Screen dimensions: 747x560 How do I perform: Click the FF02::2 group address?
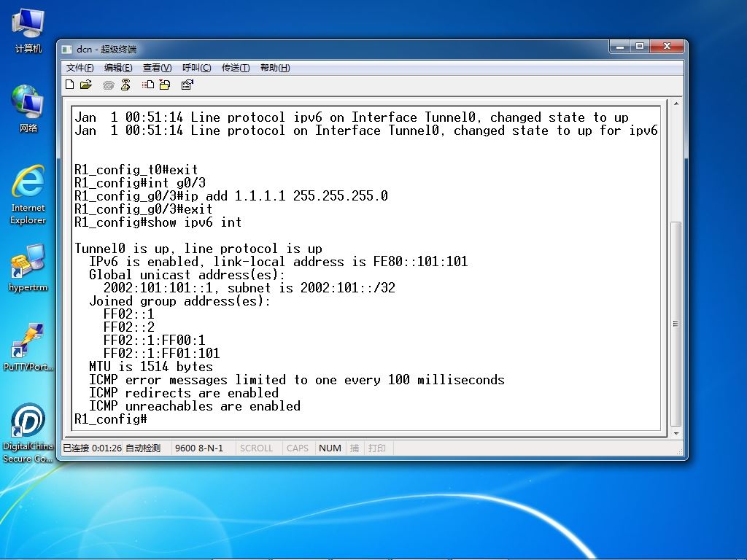tap(129, 327)
